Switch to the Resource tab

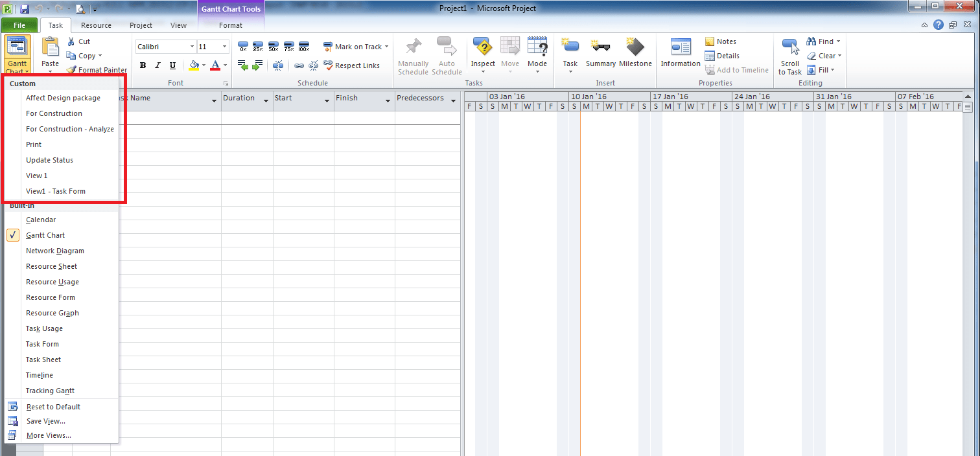(96, 25)
